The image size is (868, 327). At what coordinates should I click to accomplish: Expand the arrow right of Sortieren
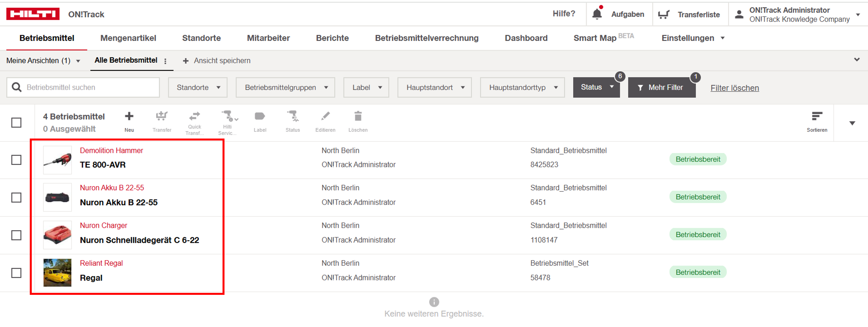coord(852,123)
